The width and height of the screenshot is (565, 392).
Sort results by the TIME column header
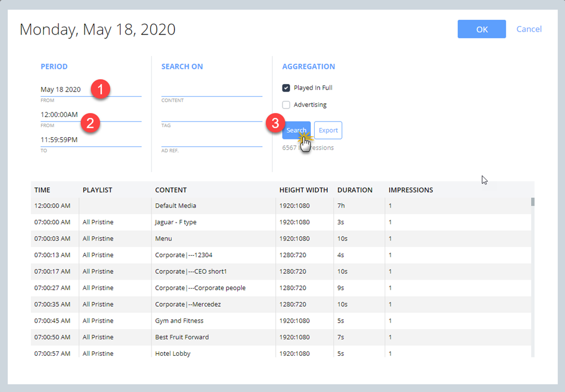[42, 190]
